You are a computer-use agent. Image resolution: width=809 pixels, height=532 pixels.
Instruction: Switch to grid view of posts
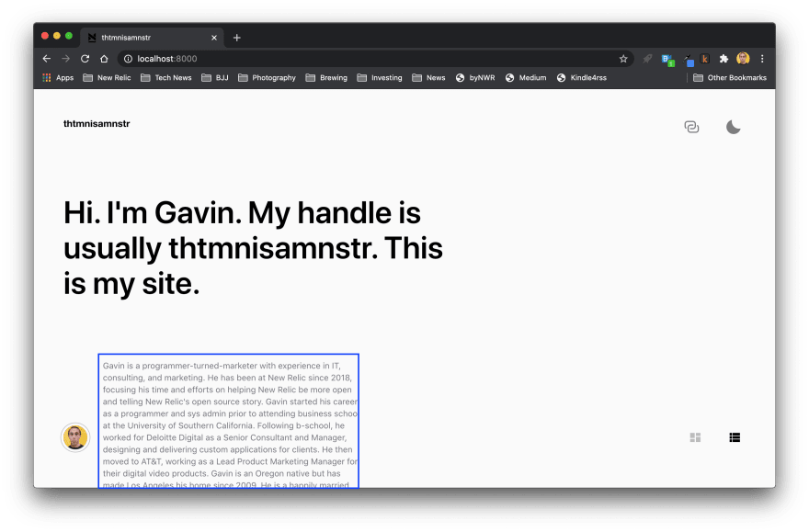point(694,437)
